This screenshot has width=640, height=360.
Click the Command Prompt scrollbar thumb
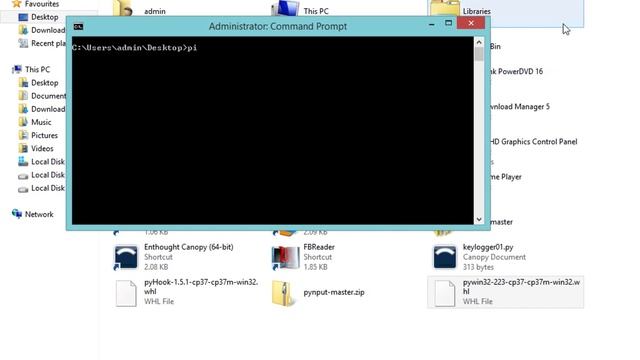[x=479, y=54]
